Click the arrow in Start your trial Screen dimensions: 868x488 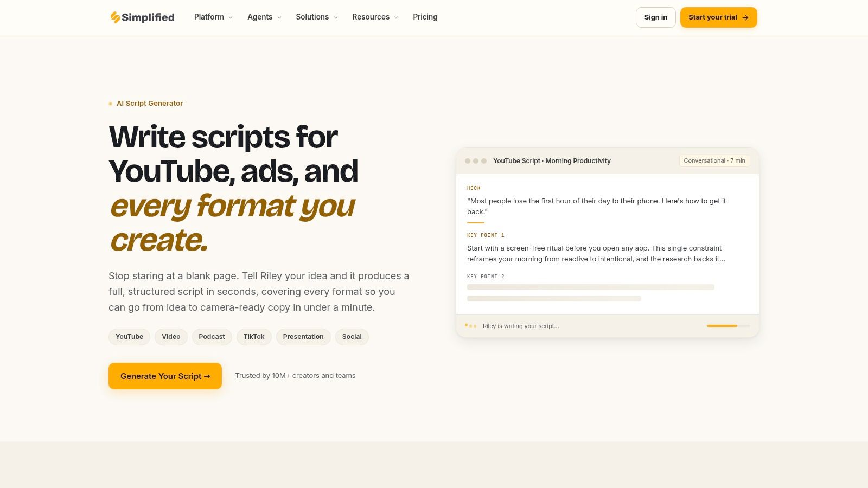click(x=745, y=17)
